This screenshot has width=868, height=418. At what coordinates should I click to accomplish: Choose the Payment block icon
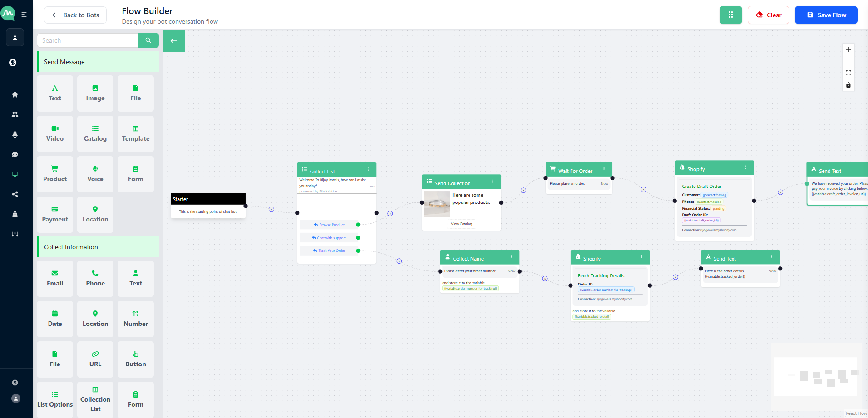point(54,210)
